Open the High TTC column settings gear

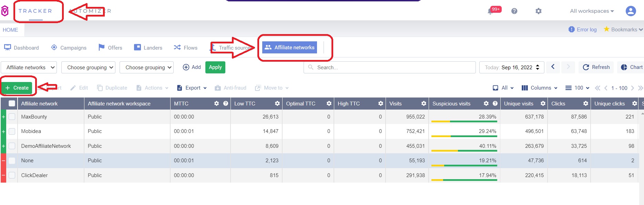(380, 103)
